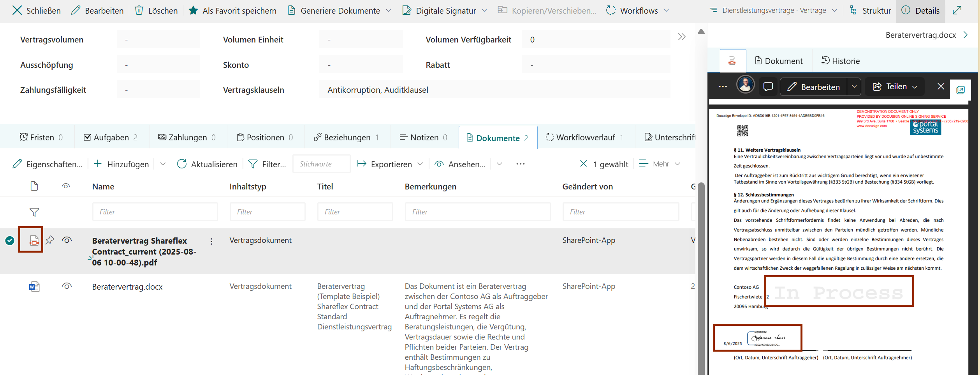The width and height of the screenshot is (980, 375).
Task: Click the three-dot menu beside the PDF name
Action: point(211,241)
